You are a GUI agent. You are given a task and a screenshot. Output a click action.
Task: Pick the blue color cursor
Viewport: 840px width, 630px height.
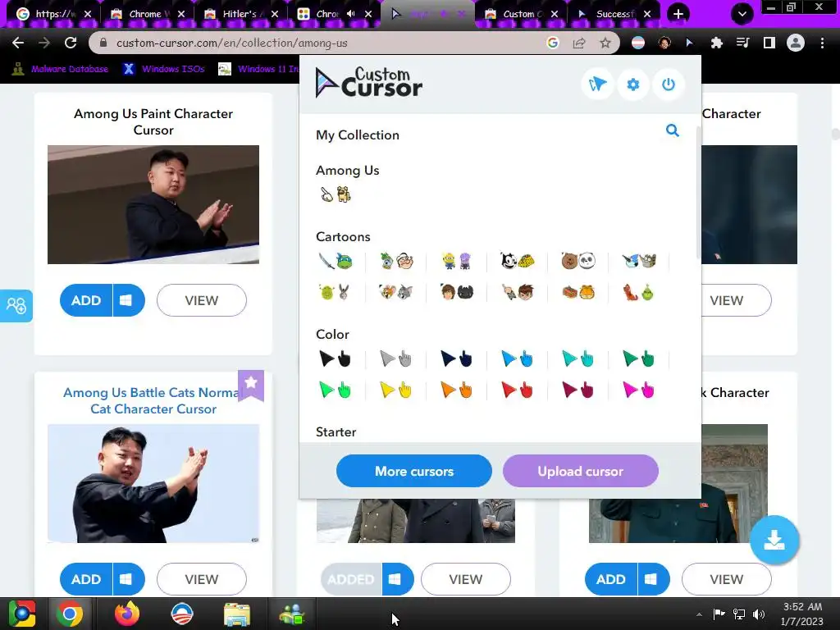[x=518, y=358]
